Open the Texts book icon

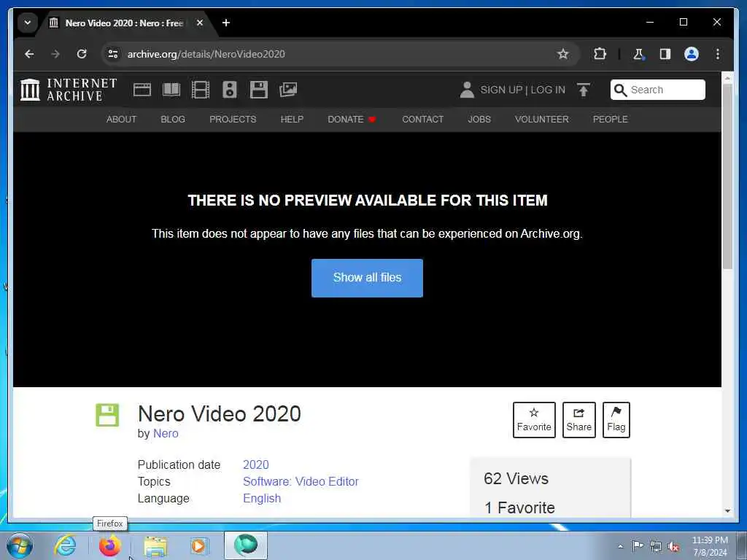tap(171, 90)
